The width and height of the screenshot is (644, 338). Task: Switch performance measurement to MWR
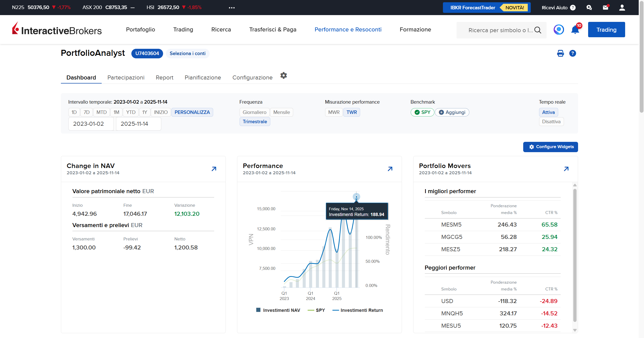pos(334,112)
